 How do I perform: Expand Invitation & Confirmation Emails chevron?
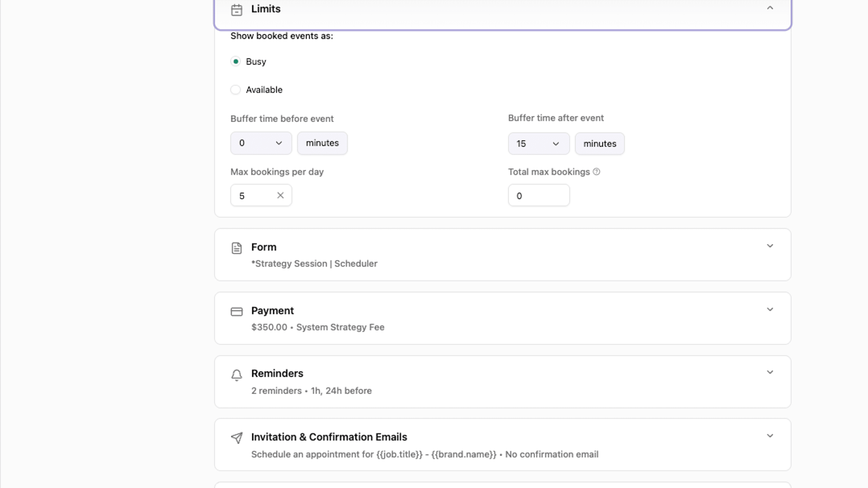pos(770,436)
